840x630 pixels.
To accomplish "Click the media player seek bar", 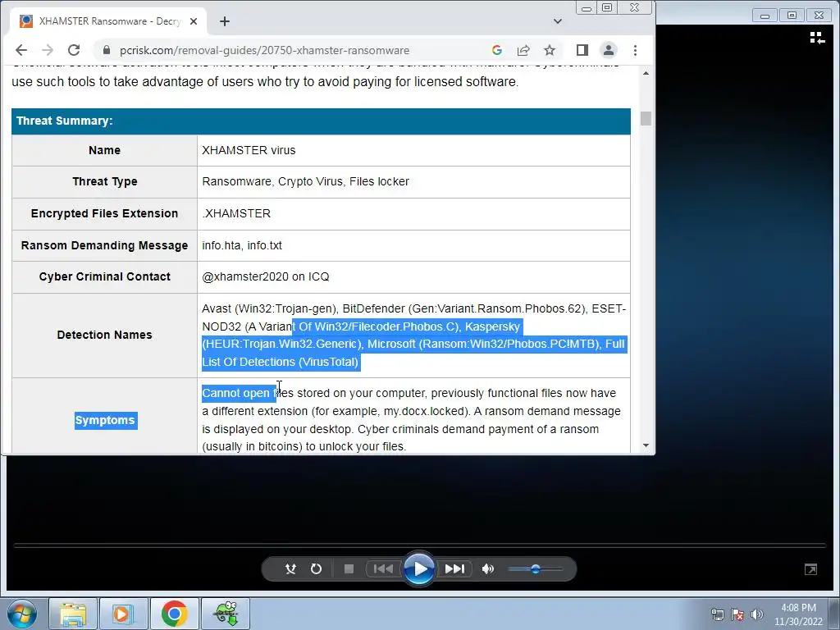I will 420,546.
